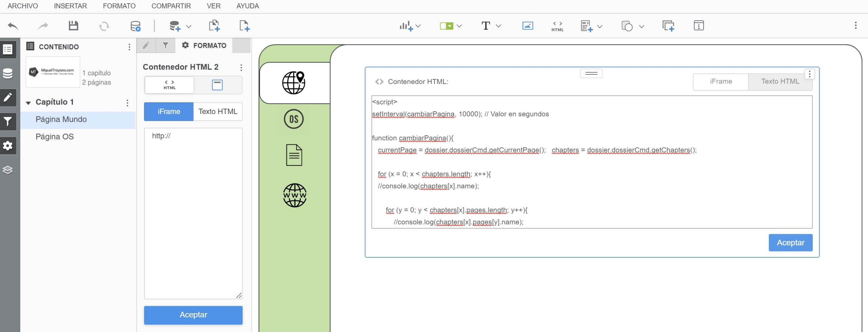Select HTML options section button

[169, 85]
